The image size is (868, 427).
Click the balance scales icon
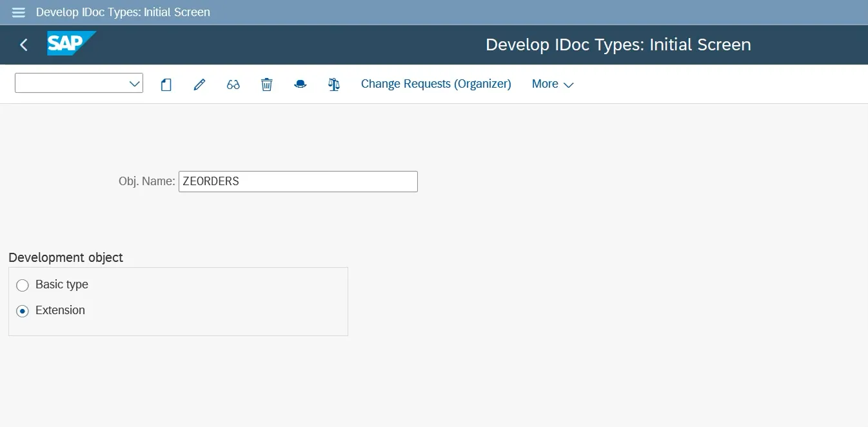333,84
